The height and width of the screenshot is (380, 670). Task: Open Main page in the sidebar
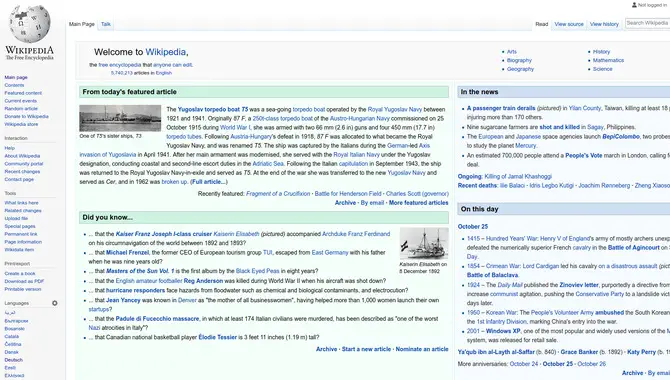(16, 77)
